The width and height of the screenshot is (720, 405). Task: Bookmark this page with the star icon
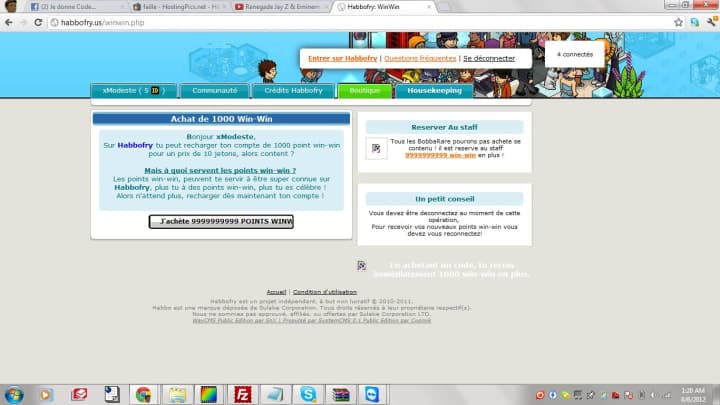pos(678,22)
